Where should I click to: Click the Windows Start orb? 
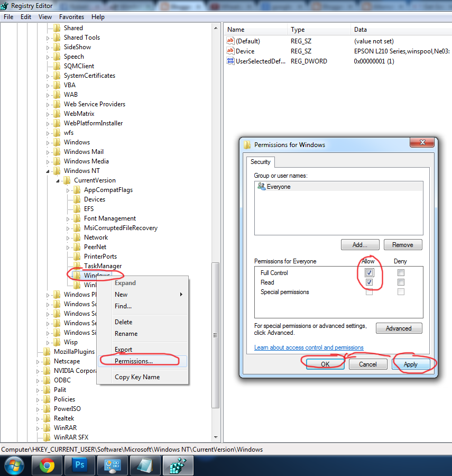14,465
